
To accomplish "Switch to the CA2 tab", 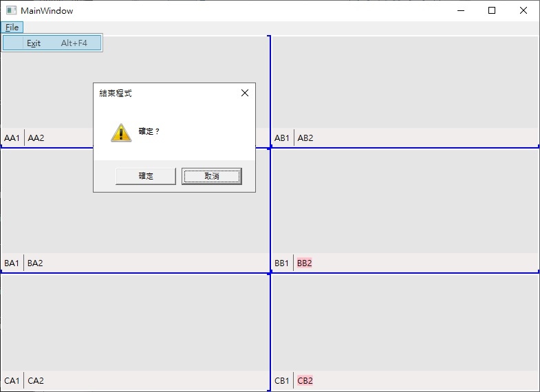I will [36, 380].
